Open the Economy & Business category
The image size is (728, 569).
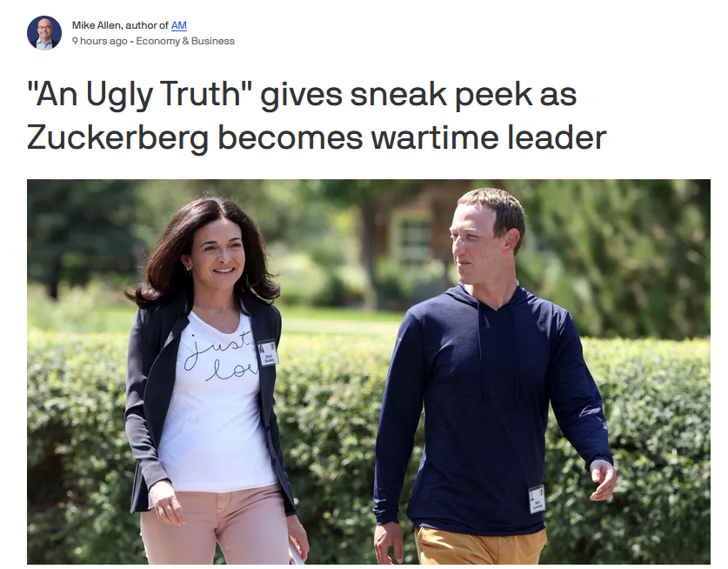pyautogui.click(x=185, y=41)
